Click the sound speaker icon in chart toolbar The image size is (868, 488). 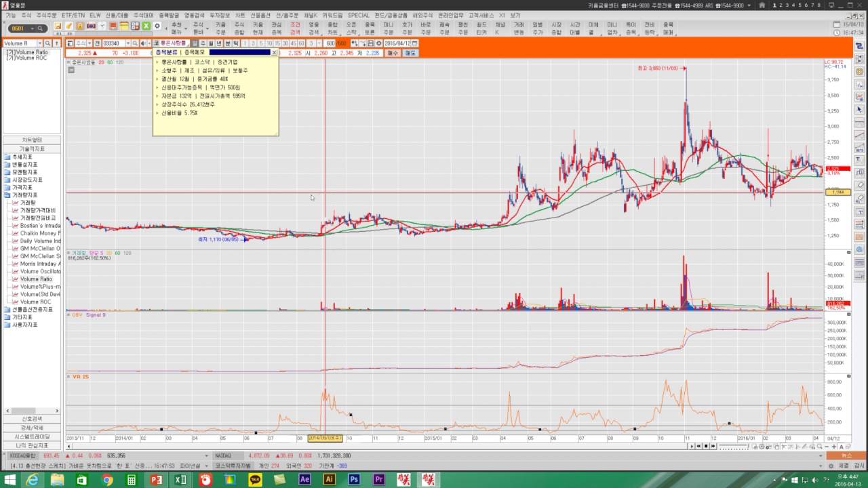click(144, 43)
